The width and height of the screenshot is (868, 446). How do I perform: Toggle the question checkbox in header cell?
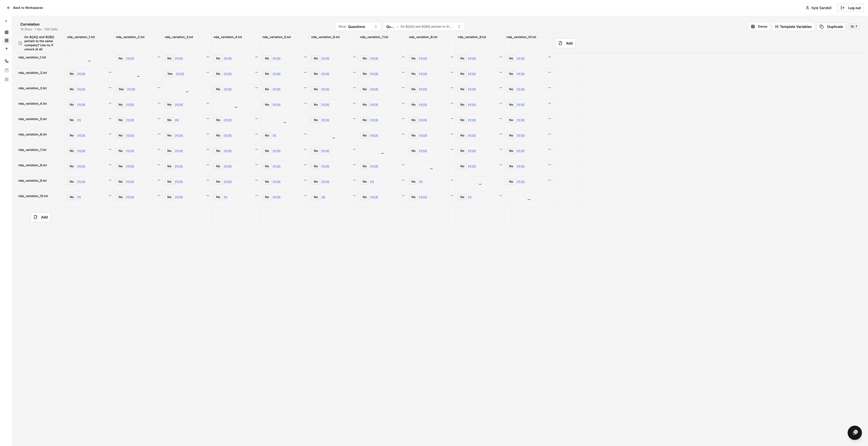tap(21, 43)
